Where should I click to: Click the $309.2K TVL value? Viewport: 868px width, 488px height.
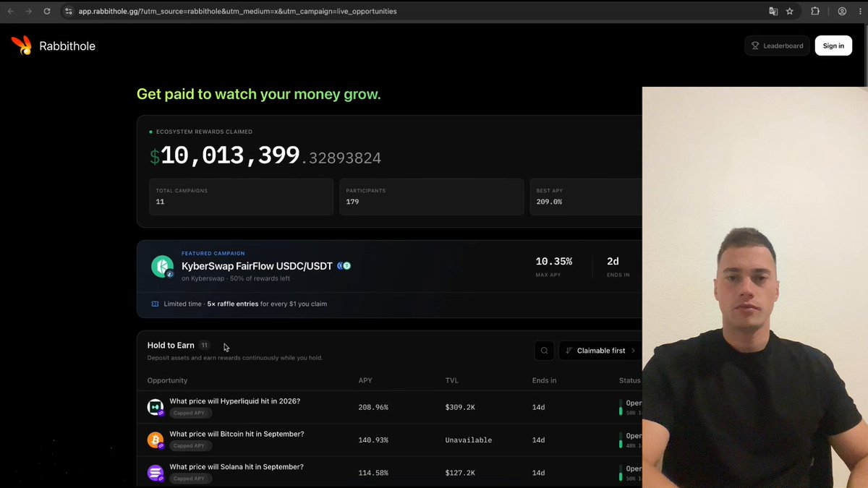coord(460,407)
